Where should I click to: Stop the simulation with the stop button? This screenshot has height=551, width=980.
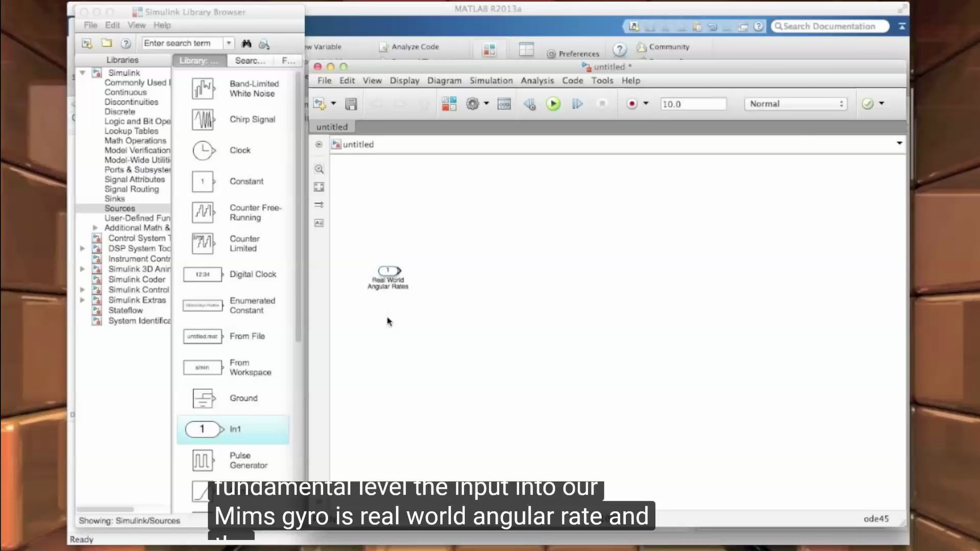click(602, 104)
